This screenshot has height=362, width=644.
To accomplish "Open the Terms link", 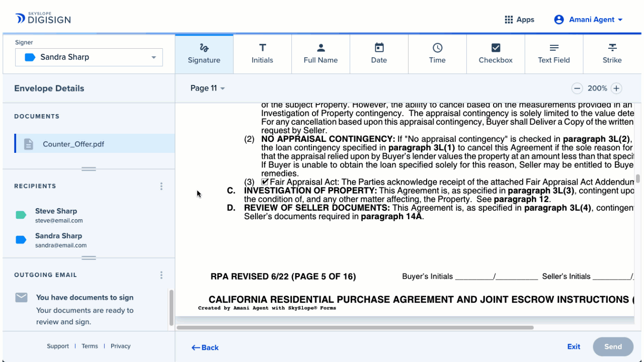I will click(90, 346).
